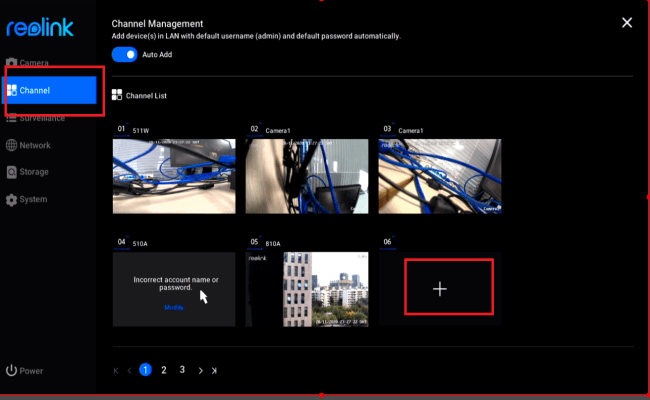Click the Network globe icon

(x=12, y=145)
